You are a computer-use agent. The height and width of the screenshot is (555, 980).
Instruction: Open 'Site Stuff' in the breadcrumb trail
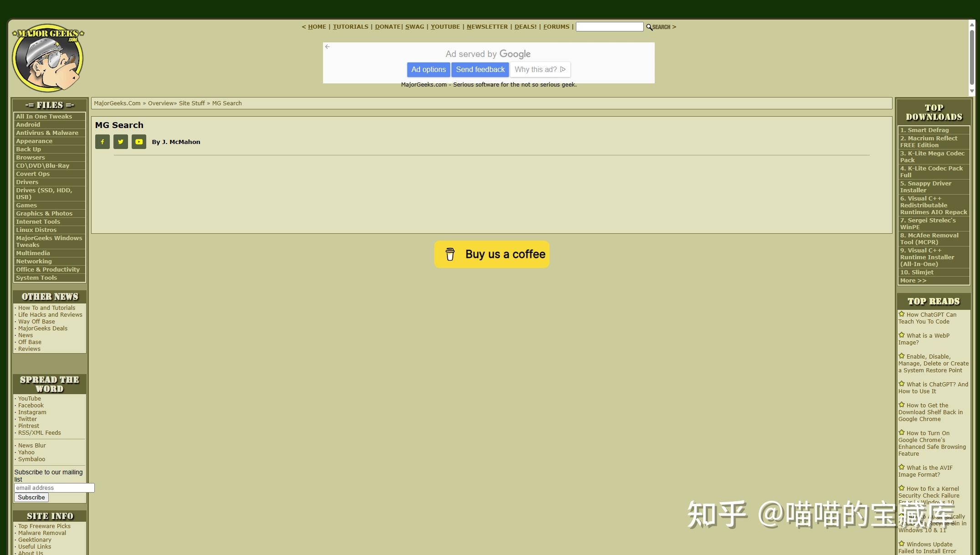pyautogui.click(x=192, y=103)
